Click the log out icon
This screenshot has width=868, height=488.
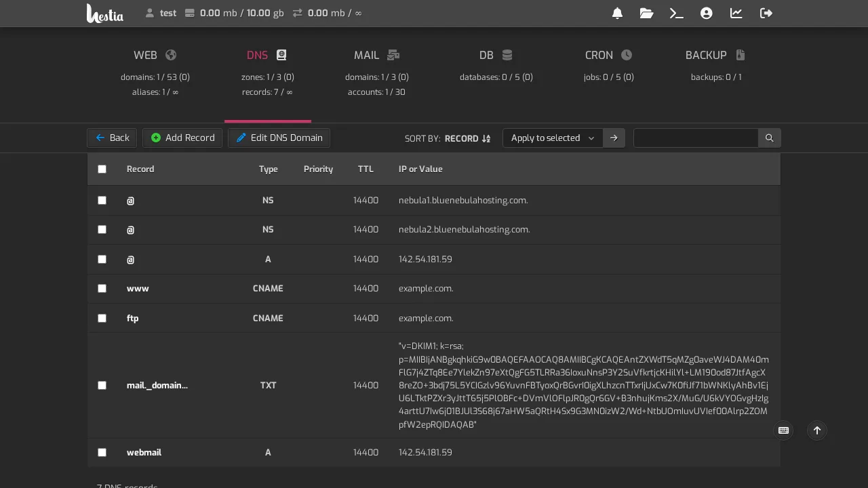[766, 13]
